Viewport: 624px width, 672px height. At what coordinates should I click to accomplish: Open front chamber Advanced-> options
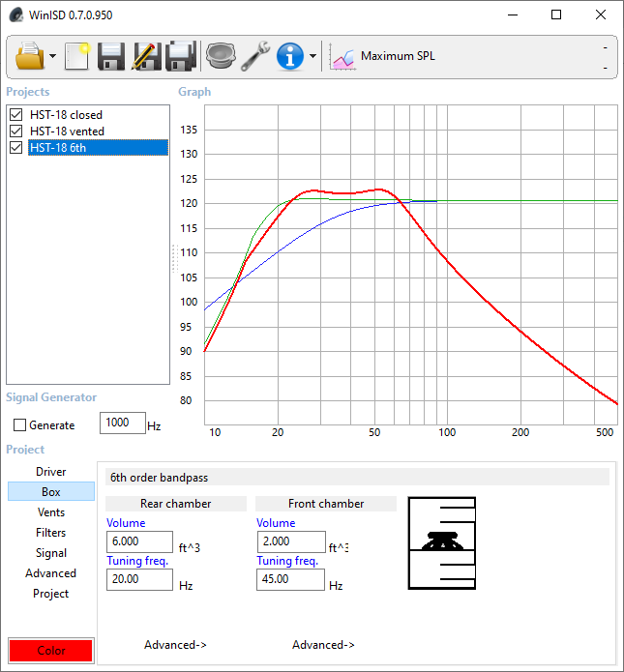pos(323,645)
